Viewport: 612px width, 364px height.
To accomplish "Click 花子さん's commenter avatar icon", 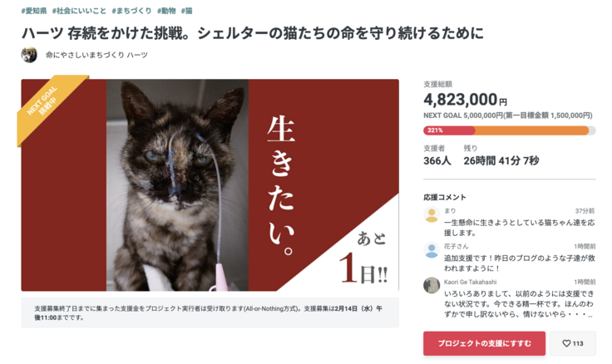I will coord(432,250).
